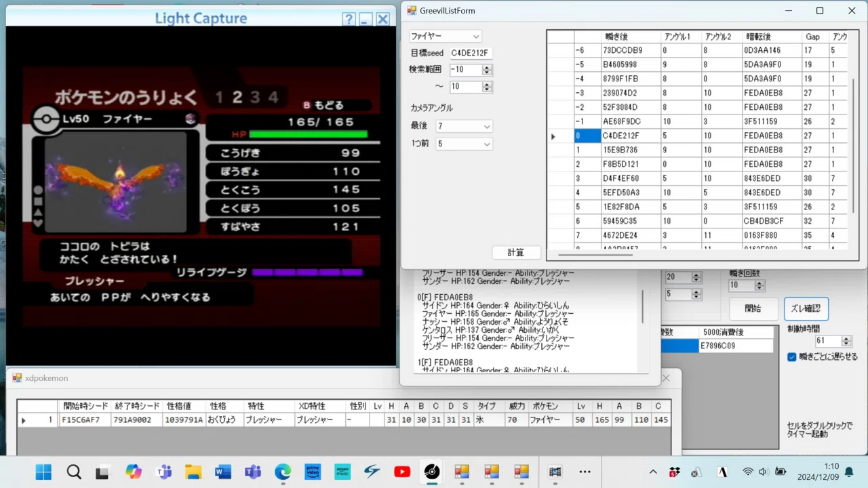Toggle the 瞬きごとに遅らせる checkbox
Screen dimensions: 868x488
[x=792, y=357]
